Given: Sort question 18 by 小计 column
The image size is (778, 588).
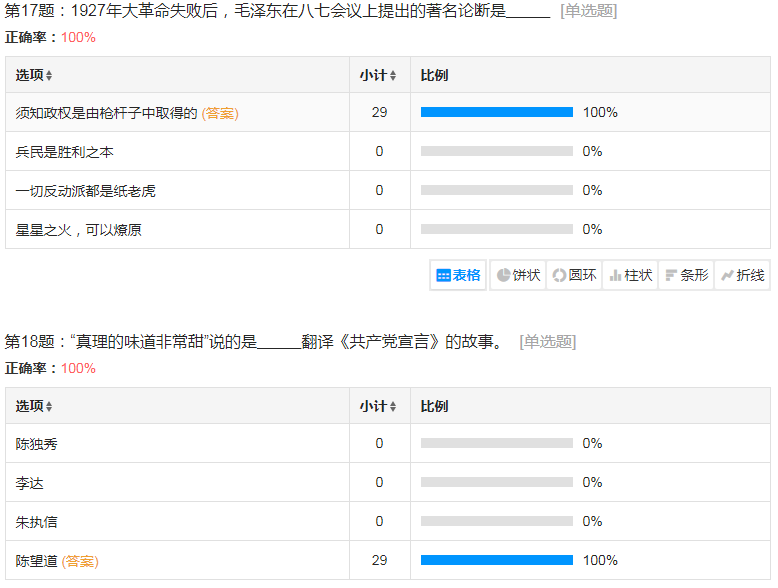Looking at the screenshot, I should click(379, 406).
